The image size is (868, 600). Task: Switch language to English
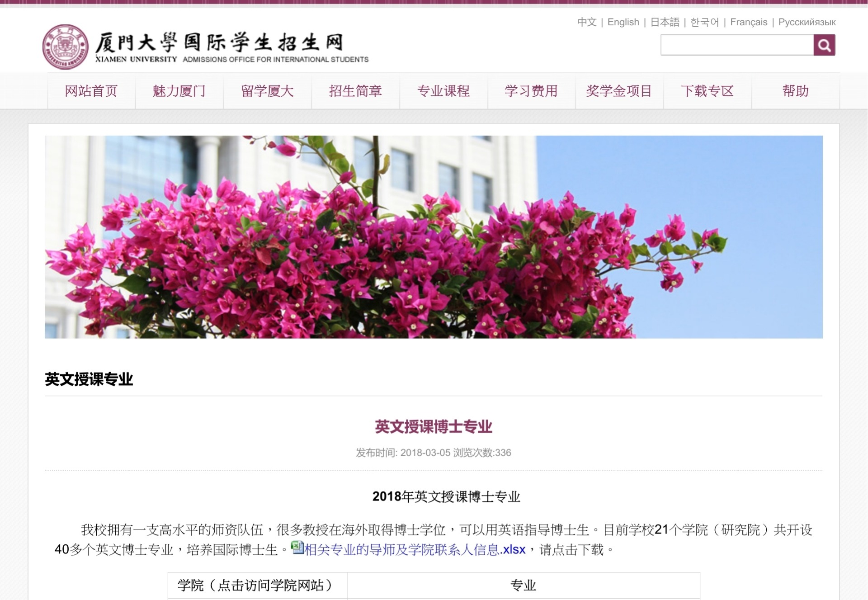pyautogui.click(x=623, y=22)
